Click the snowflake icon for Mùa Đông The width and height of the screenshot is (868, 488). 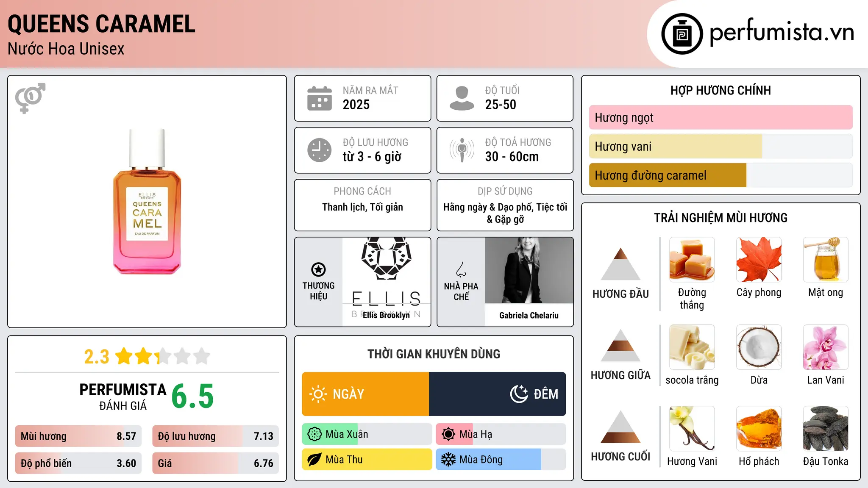(x=448, y=460)
